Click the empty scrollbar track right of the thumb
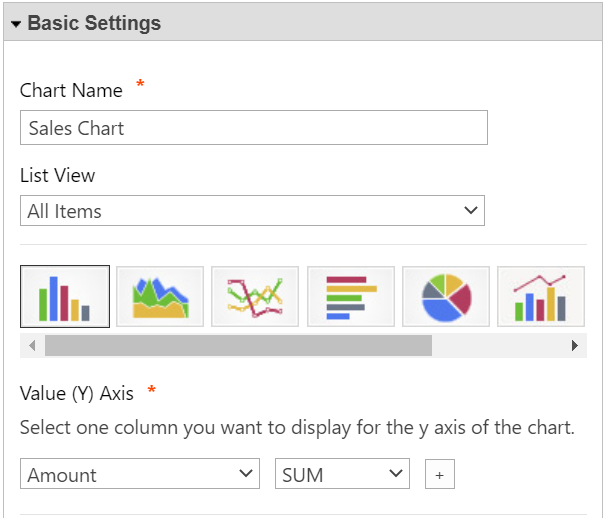This screenshot has width=606, height=518. pos(498,345)
